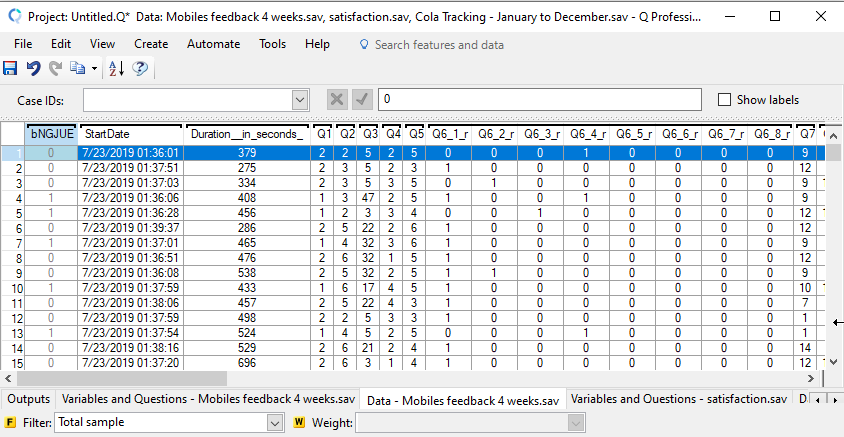Select the Duration__in_seconds_ column header

[x=247, y=134]
